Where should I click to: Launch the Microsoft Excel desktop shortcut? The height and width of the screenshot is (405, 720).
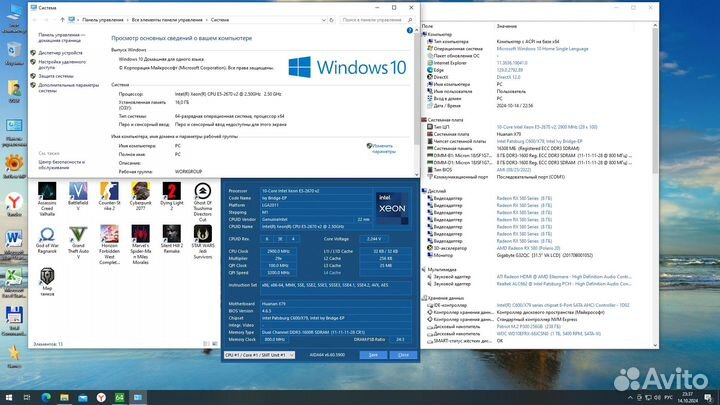point(14,282)
